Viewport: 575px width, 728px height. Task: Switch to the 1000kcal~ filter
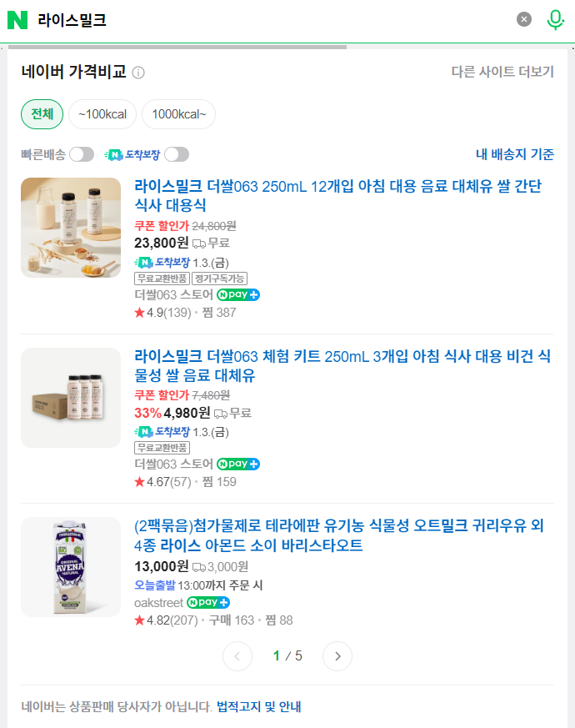(178, 113)
